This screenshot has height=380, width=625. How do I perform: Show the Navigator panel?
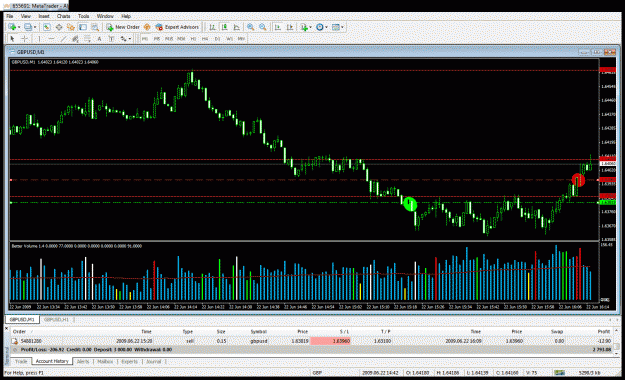pyautogui.click(x=71, y=27)
